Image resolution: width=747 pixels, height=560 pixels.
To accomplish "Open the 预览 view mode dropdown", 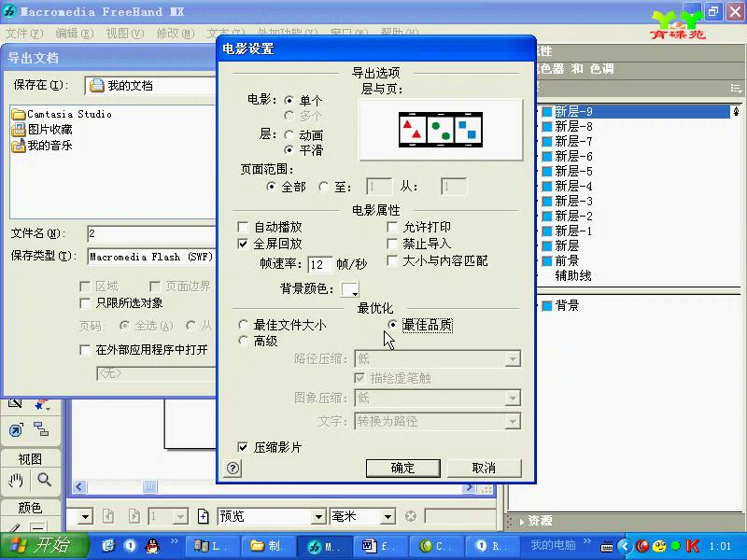I will [x=318, y=517].
